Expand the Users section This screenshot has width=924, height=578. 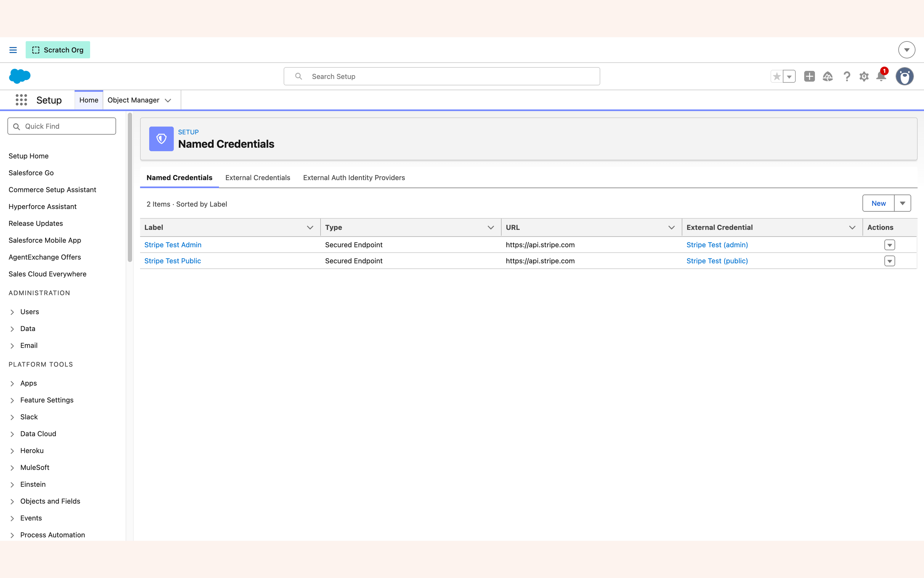(12, 312)
